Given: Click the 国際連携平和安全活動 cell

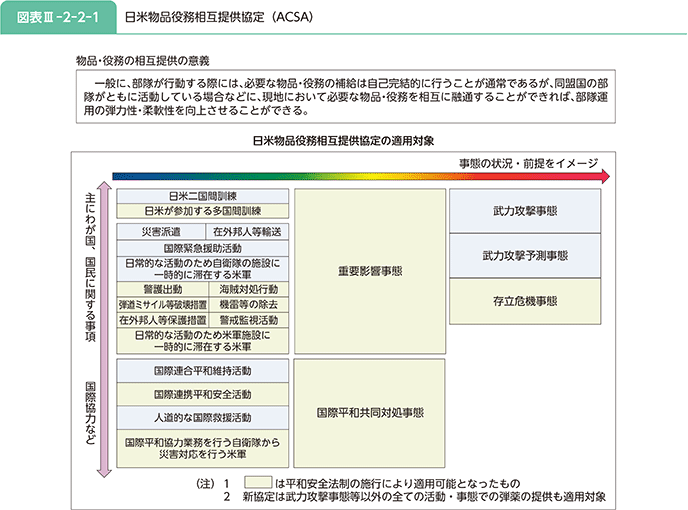Looking at the screenshot, I should [203, 394].
